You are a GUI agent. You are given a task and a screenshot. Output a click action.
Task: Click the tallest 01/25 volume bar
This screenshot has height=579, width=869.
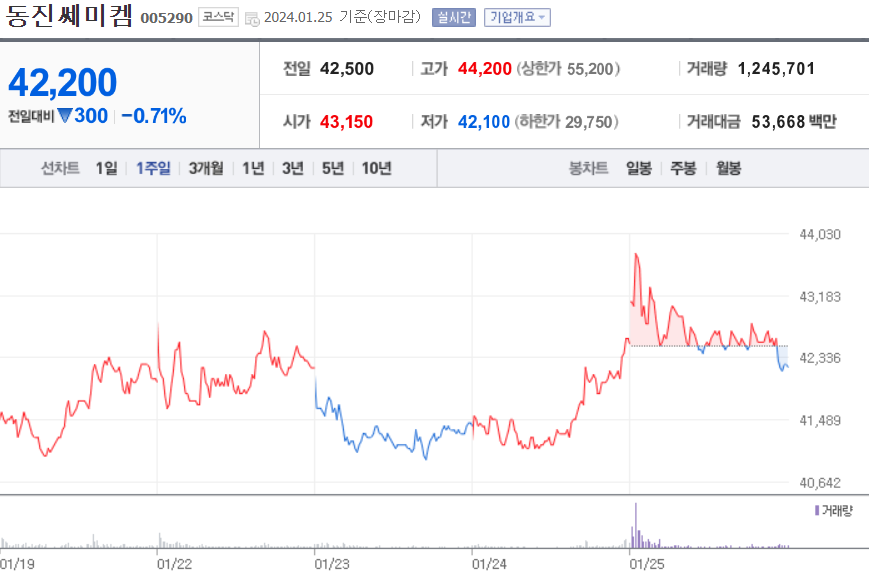636,525
